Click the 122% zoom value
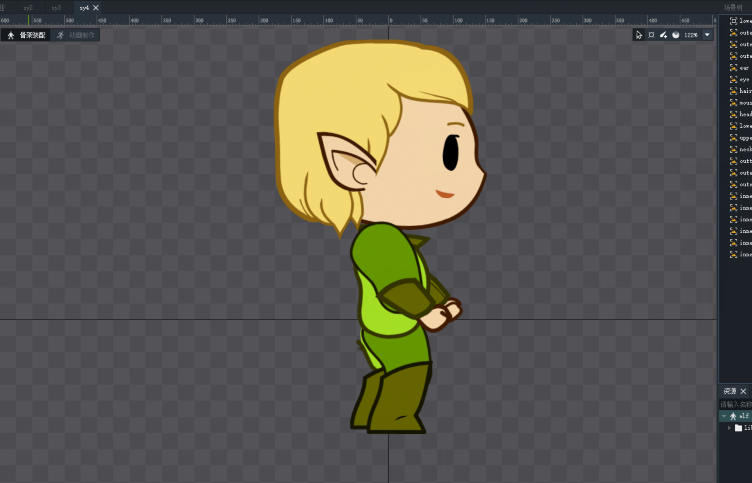 click(x=691, y=35)
